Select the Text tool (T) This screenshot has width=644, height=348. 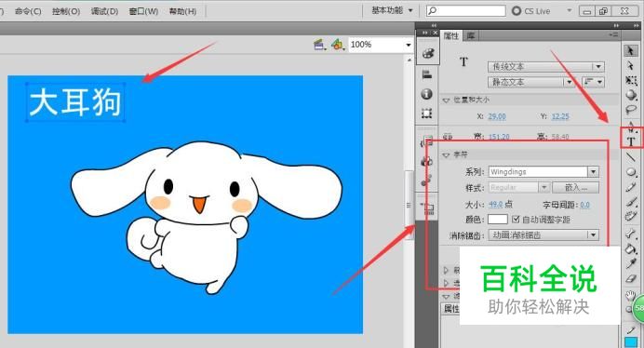coord(631,141)
